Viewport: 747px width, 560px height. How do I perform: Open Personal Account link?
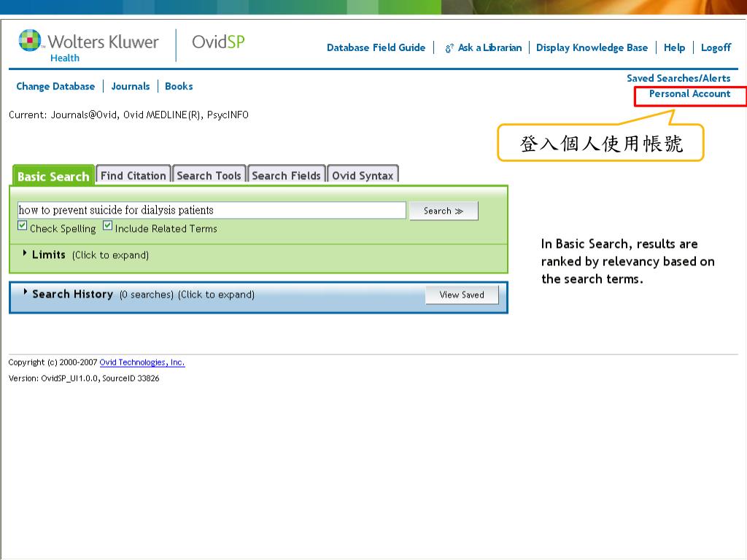pyautogui.click(x=689, y=94)
